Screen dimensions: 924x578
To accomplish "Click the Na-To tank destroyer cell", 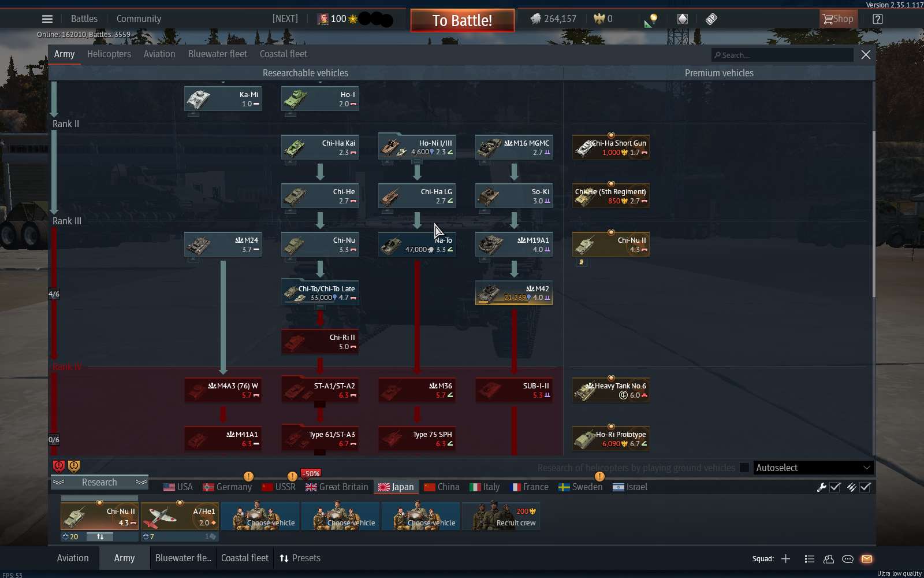I will coord(417,244).
